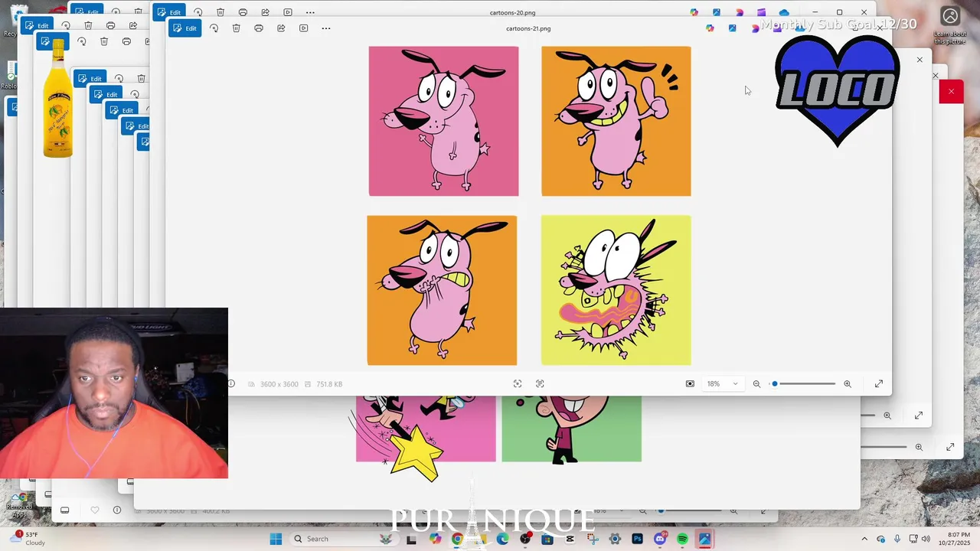Show file info icon in cartoons-21.png status bar

point(231,384)
